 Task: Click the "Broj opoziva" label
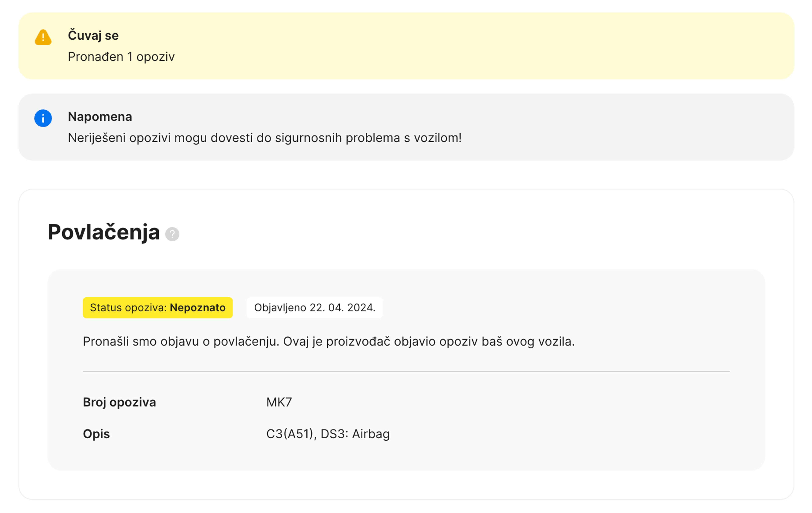tap(119, 402)
